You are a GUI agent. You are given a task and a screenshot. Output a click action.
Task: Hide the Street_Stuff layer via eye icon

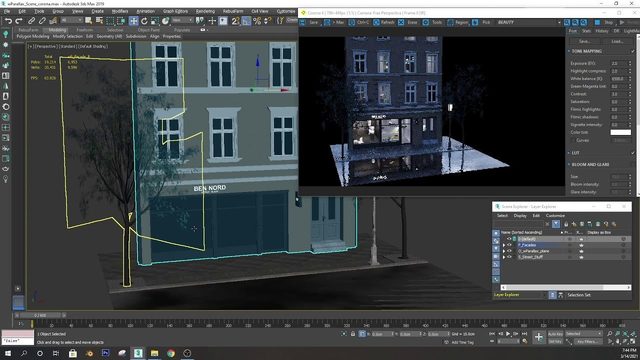tap(509, 257)
